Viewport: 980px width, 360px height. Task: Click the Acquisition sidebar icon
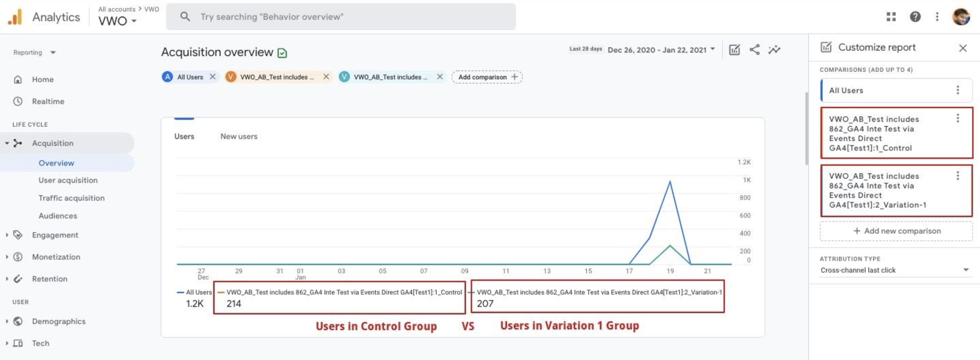click(x=17, y=143)
